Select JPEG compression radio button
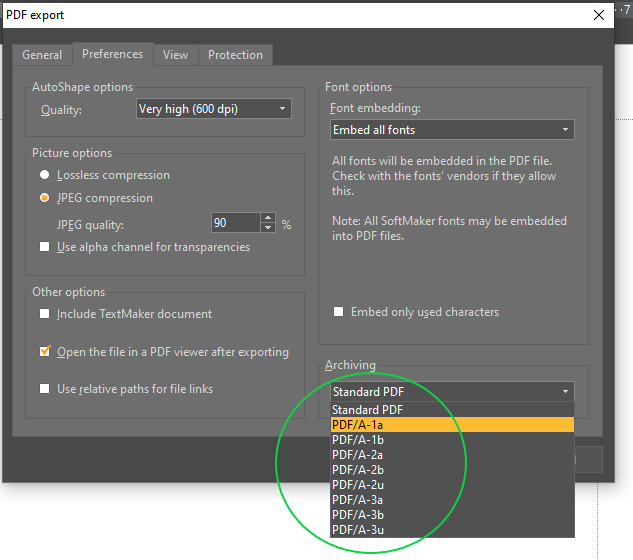633x560 pixels. pos(45,198)
